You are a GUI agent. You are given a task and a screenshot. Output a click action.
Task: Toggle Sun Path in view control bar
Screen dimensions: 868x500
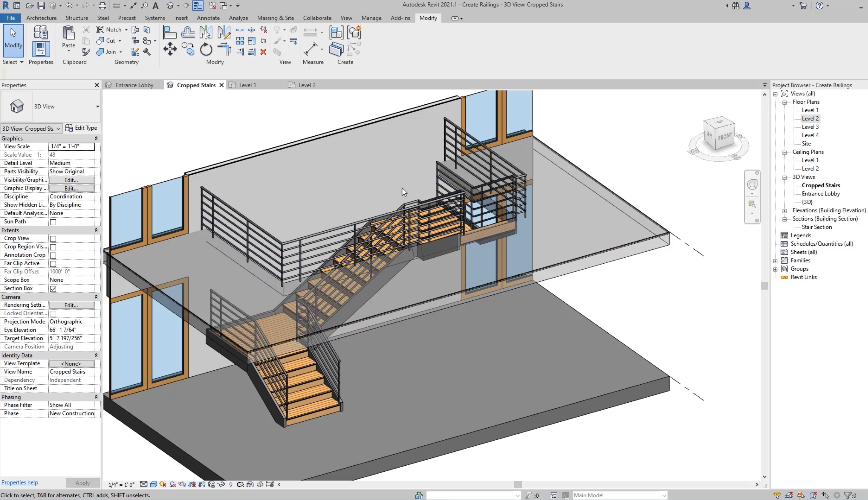click(x=163, y=484)
